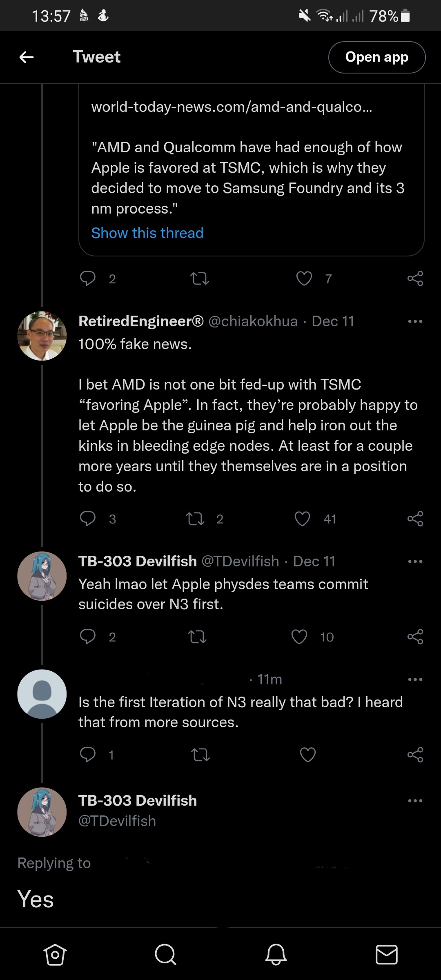
Task: Go back with the arrow icon
Action: click(x=27, y=57)
